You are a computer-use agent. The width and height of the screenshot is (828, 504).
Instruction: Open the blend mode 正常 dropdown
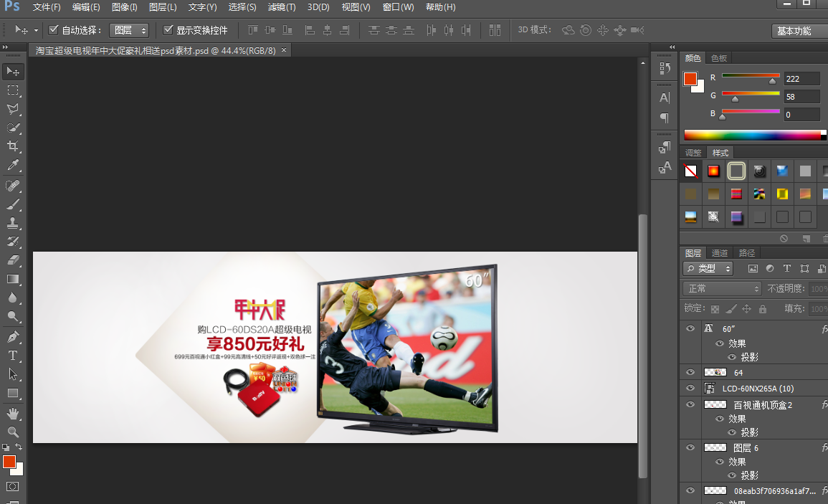(x=722, y=288)
